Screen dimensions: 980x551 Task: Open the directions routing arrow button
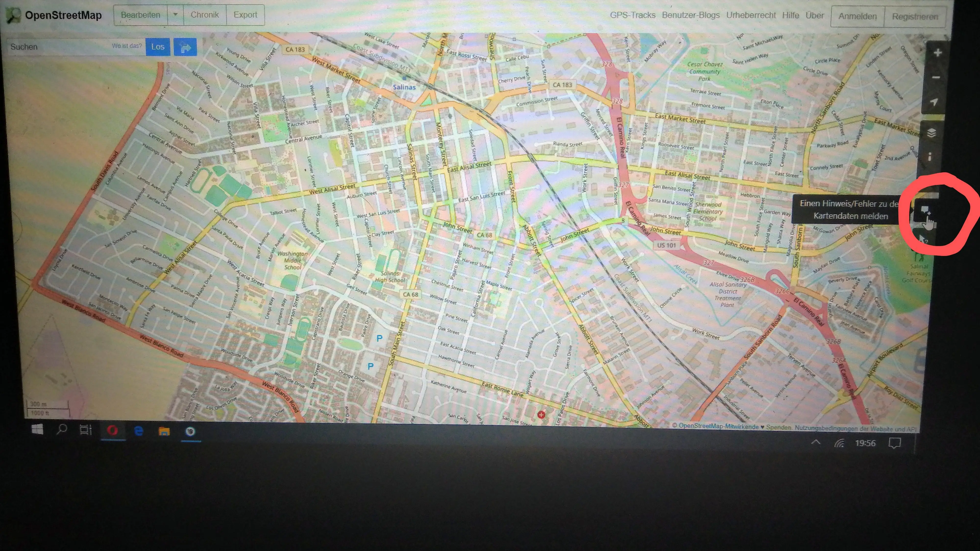(185, 47)
